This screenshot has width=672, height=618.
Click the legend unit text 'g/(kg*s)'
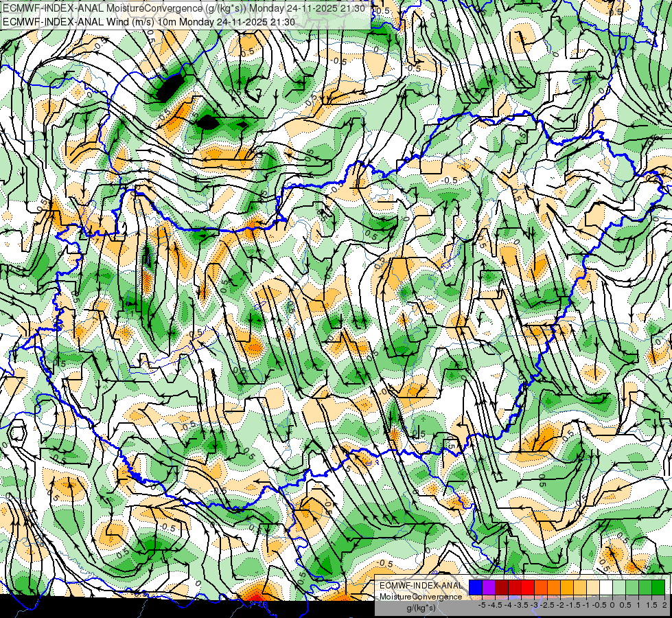(421, 608)
